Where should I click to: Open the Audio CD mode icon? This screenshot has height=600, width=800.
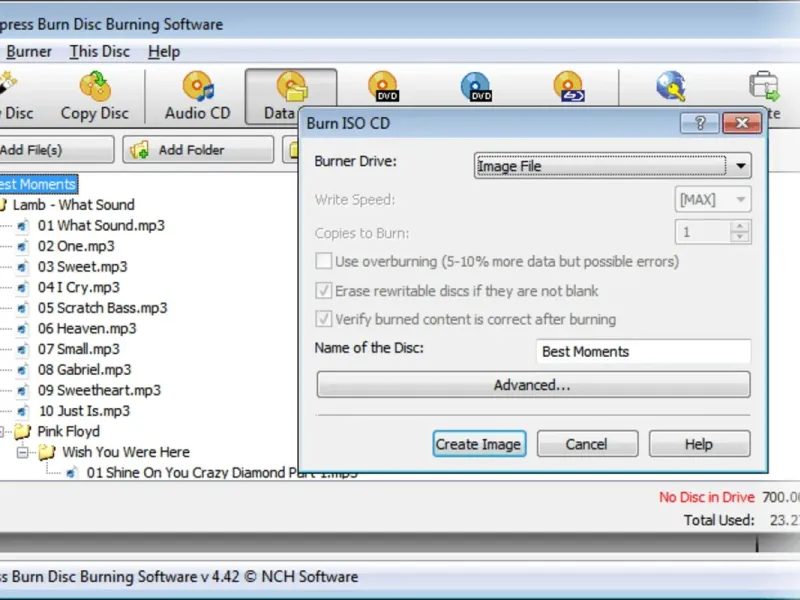(198, 86)
